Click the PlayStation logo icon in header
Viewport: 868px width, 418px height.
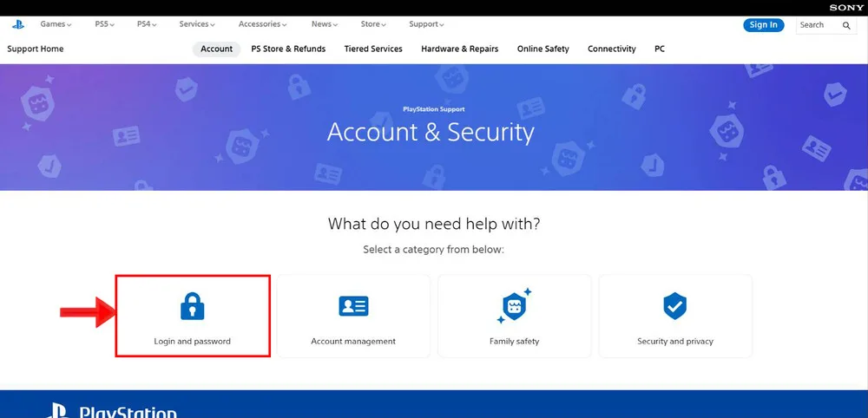pyautogui.click(x=18, y=24)
